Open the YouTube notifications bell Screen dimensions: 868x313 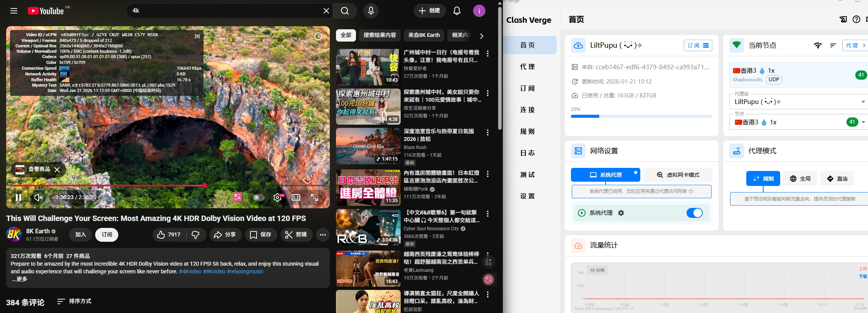[457, 11]
